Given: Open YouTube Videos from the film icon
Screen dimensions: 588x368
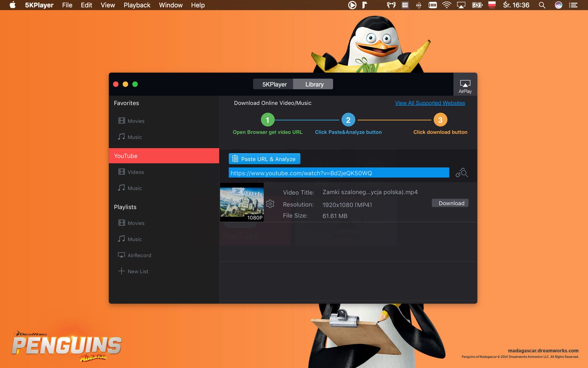Looking at the screenshot, I should 121,172.
